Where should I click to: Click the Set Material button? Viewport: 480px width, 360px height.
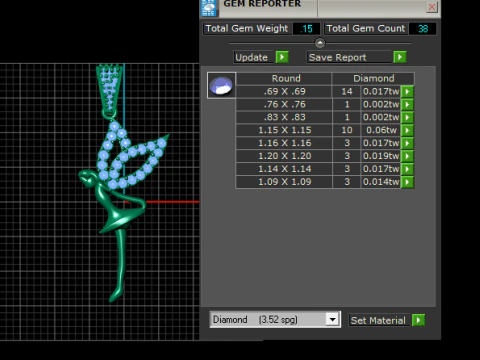[x=379, y=320]
